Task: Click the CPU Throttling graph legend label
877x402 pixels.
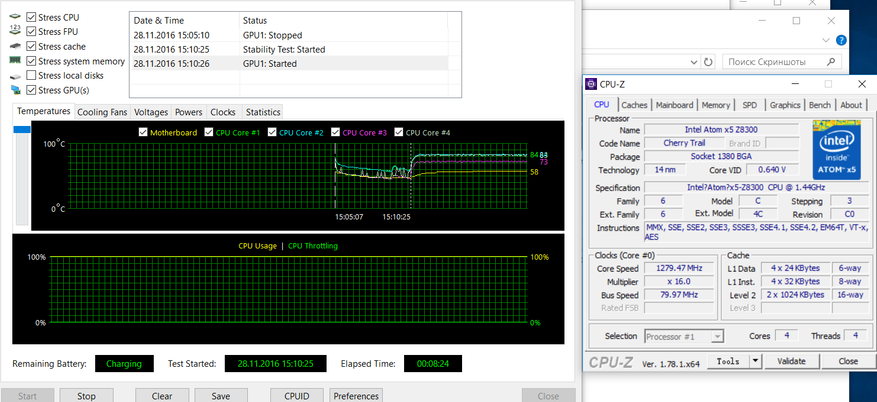Action: click(x=313, y=246)
